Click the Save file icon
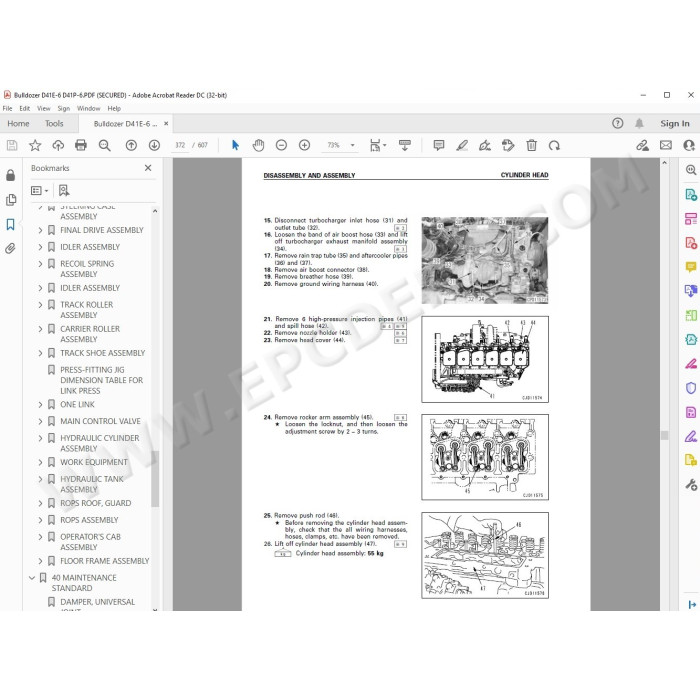 [12, 145]
